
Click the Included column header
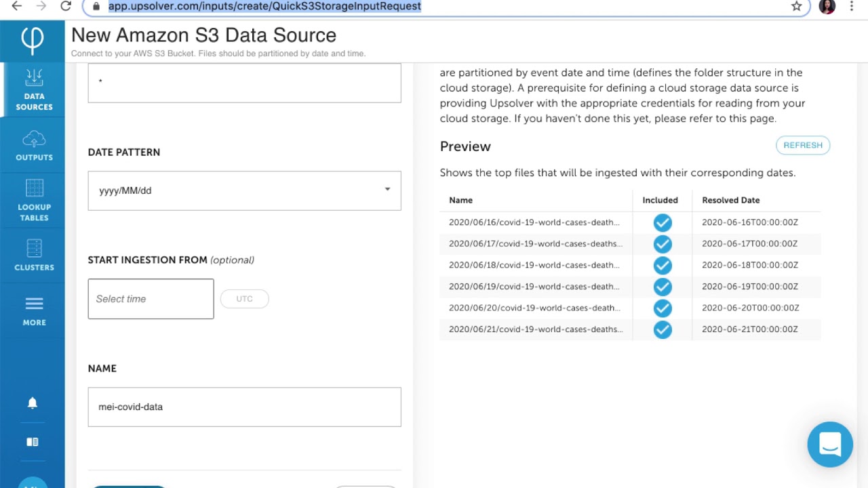[660, 200]
